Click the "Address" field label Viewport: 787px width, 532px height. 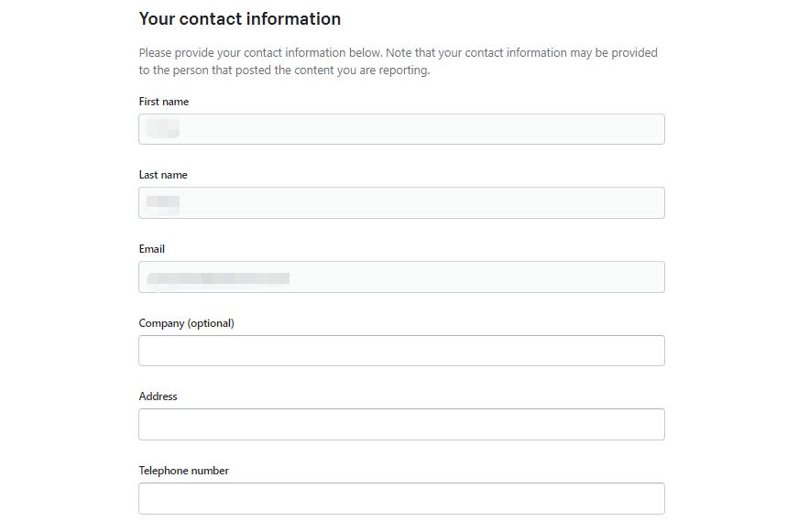[158, 396]
